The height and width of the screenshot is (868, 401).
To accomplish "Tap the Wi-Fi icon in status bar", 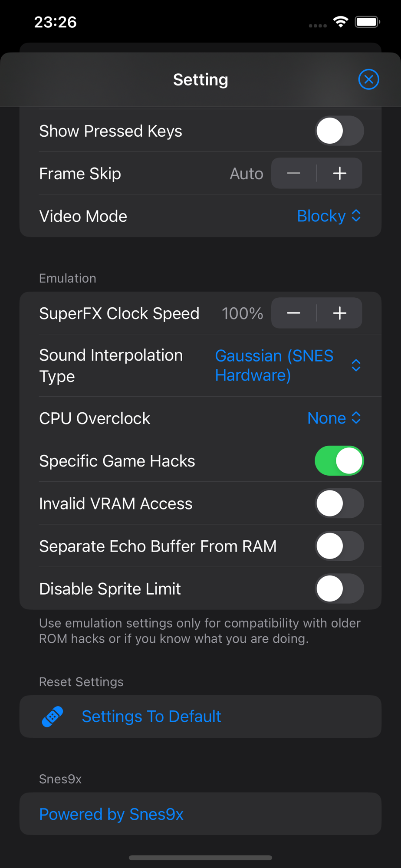I will click(341, 22).
